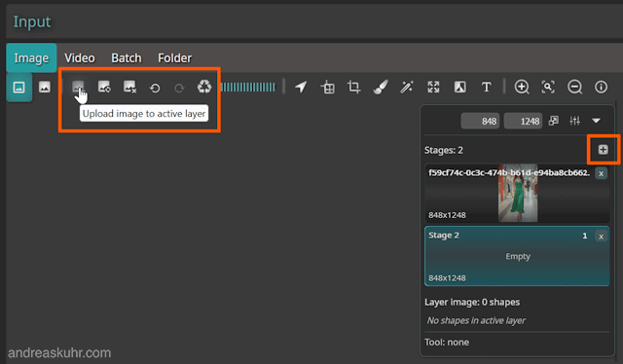623x364 pixels.
Task: Select the teal highlighted image canvas mode icon
Action: [x=19, y=87]
